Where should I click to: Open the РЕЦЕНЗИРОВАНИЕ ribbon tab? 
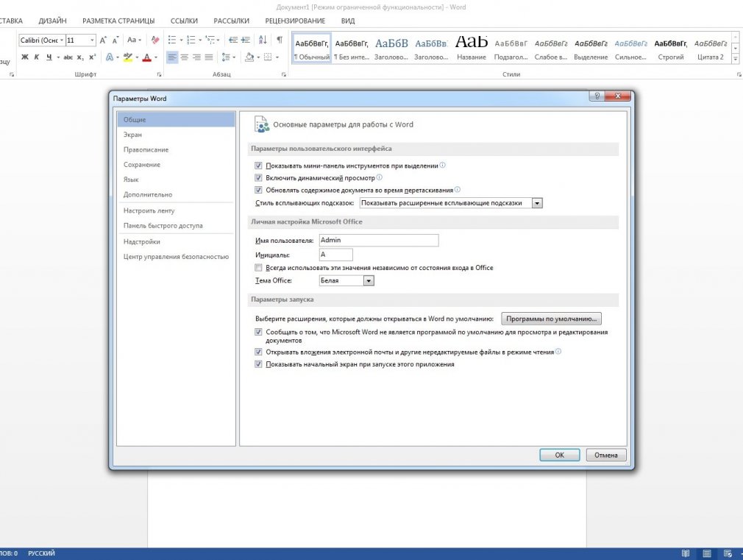coord(295,21)
